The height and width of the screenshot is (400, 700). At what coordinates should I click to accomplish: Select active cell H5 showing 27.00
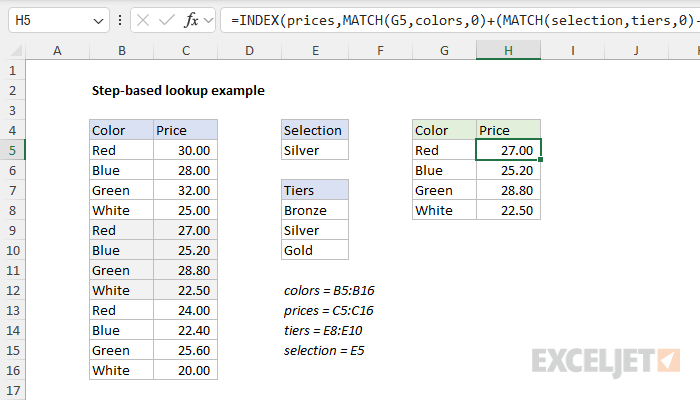coord(508,150)
